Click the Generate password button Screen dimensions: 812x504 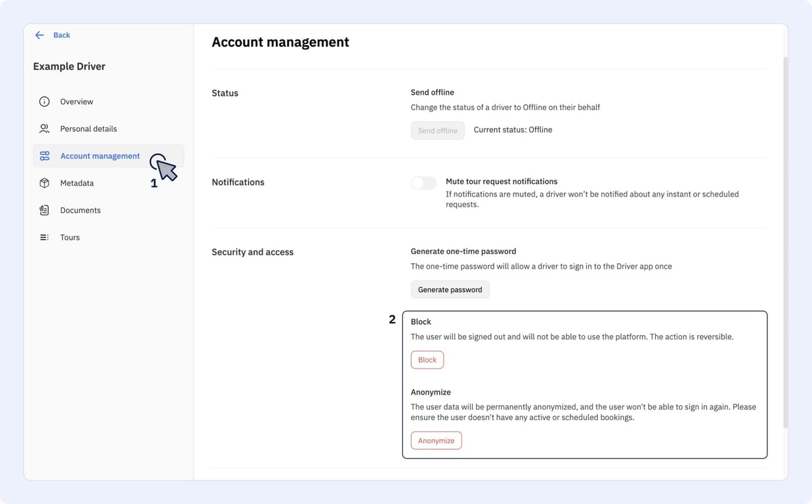[x=450, y=289]
